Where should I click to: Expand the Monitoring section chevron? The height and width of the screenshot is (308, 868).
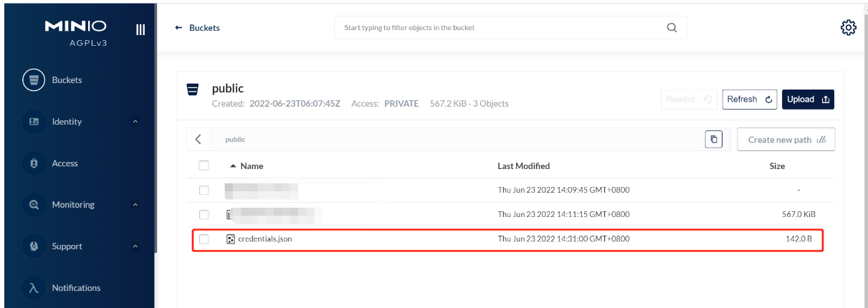135,206
